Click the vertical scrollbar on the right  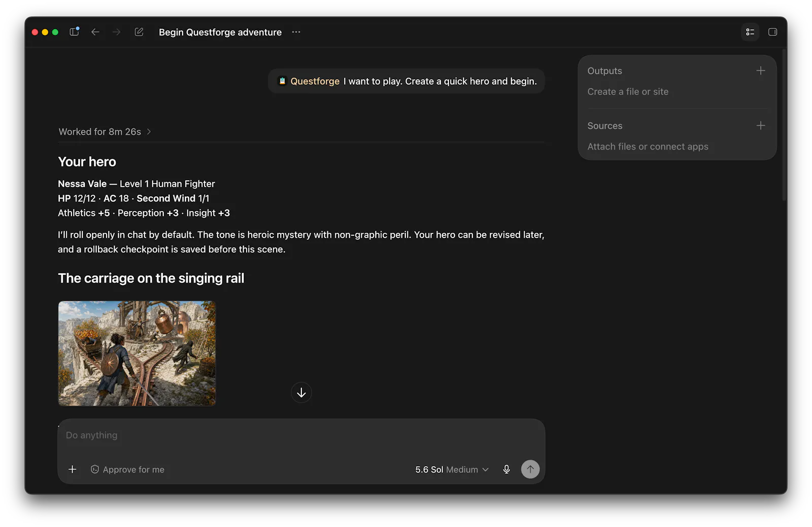coord(784,125)
